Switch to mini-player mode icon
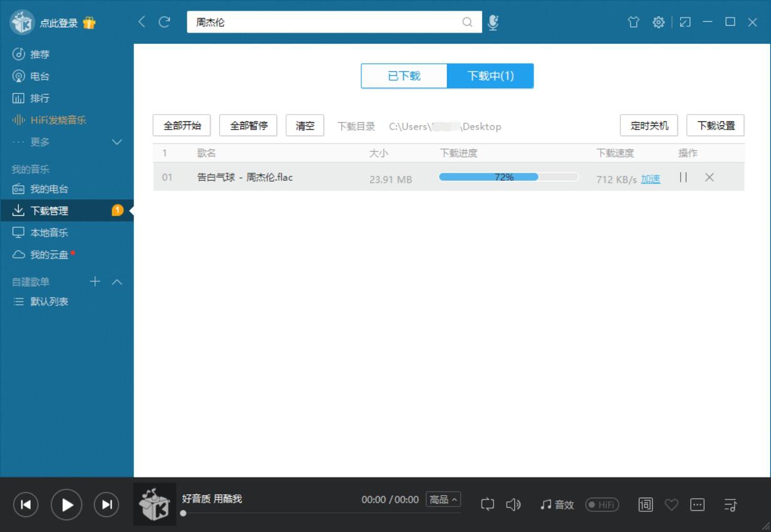The image size is (771, 532). pyautogui.click(x=685, y=21)
